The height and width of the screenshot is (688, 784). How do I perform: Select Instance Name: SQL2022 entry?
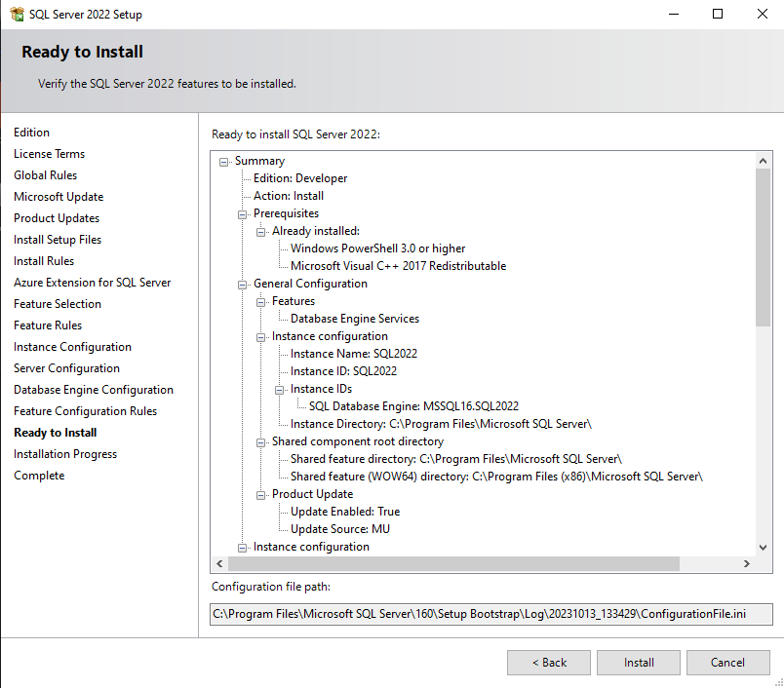tap(353, 354)
